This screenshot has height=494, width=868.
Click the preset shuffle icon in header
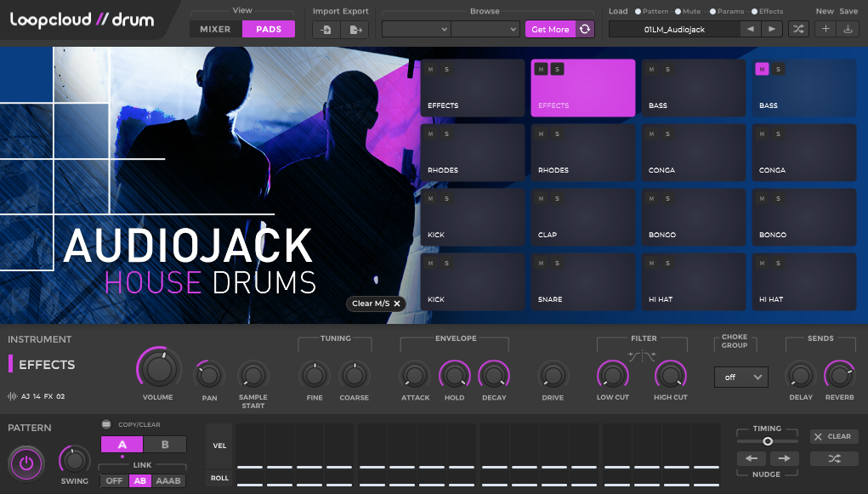click(x=798, y=30)
